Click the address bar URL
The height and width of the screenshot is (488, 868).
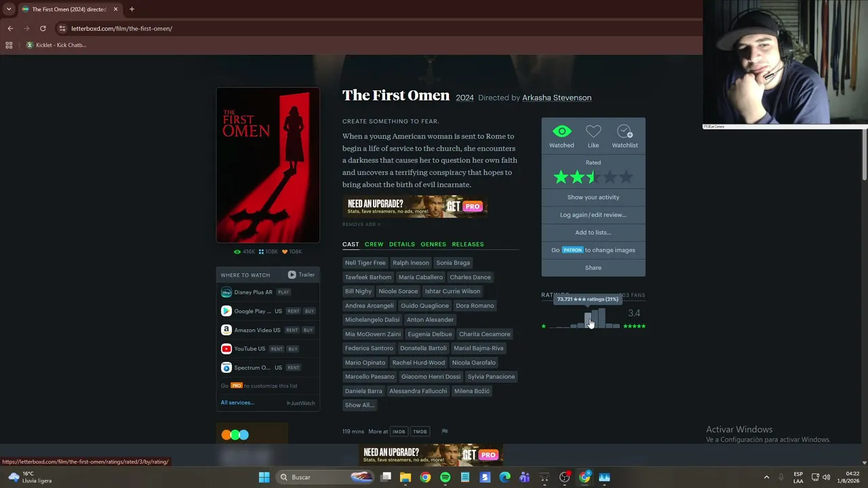[122, 28]
